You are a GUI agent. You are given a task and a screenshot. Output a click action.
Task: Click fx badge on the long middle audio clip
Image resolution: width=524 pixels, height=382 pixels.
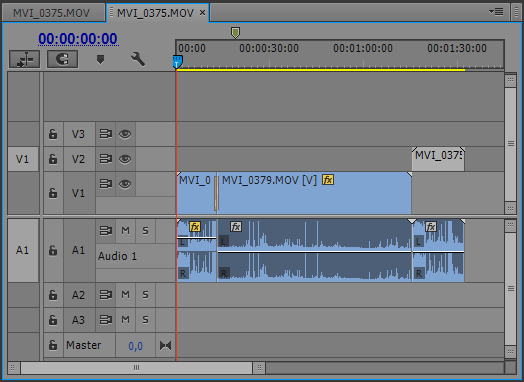[236, 227]
